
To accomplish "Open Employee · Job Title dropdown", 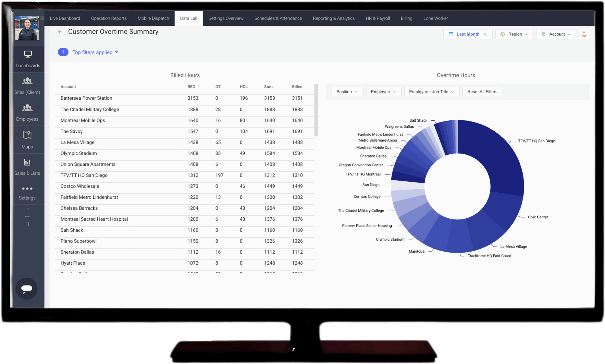I will pos(432,92).
